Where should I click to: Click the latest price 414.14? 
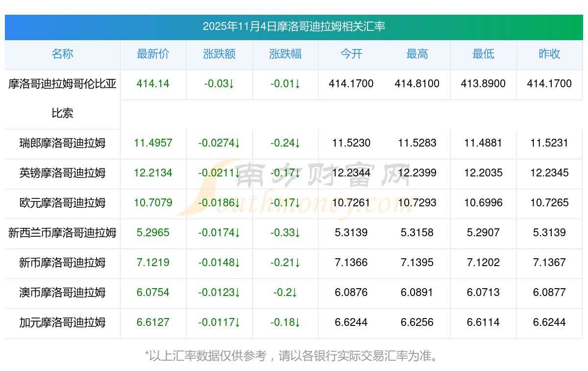[153, 84]
